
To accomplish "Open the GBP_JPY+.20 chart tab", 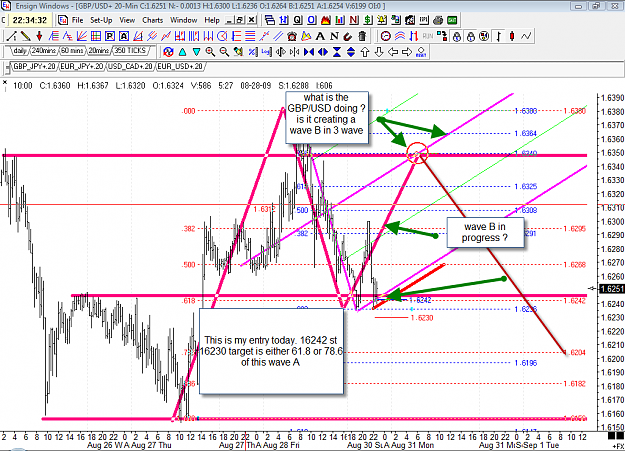I will (34, 66).
